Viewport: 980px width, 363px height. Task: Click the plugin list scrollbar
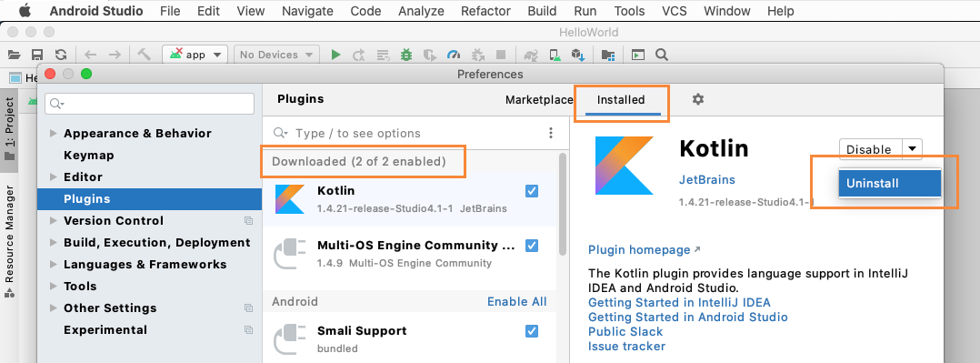pos(563,204)
